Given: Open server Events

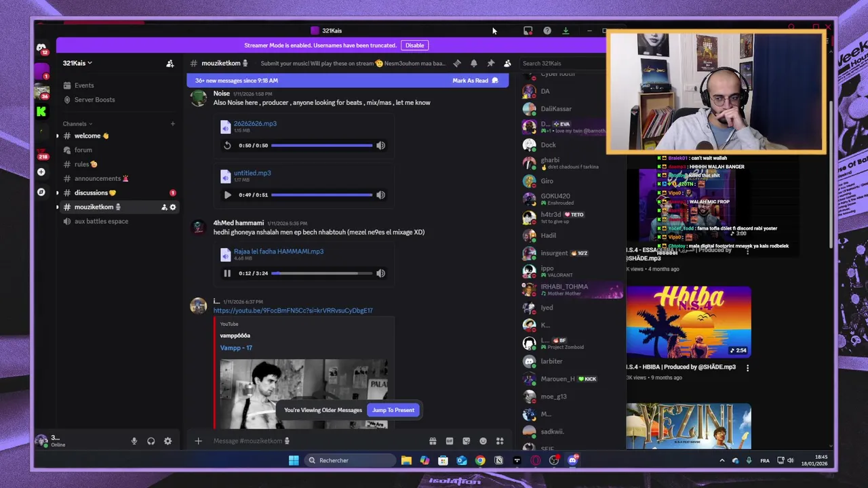Looking at the screenshot, I should coord(119,85).
